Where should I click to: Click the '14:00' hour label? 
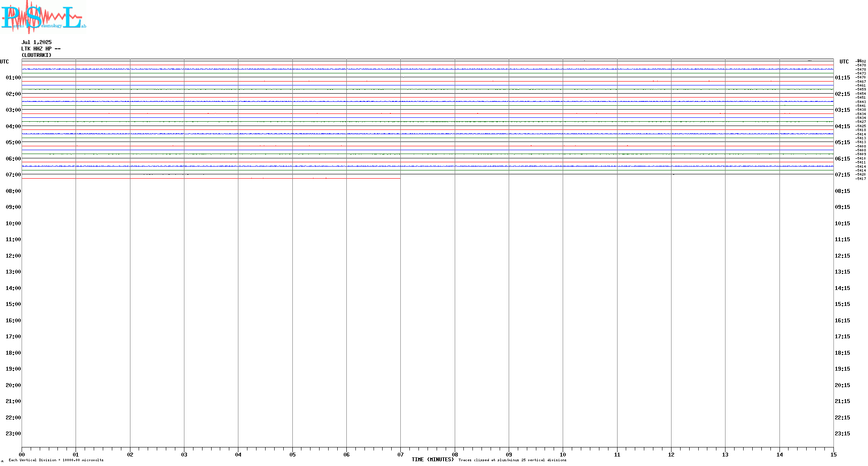point(13,288)
